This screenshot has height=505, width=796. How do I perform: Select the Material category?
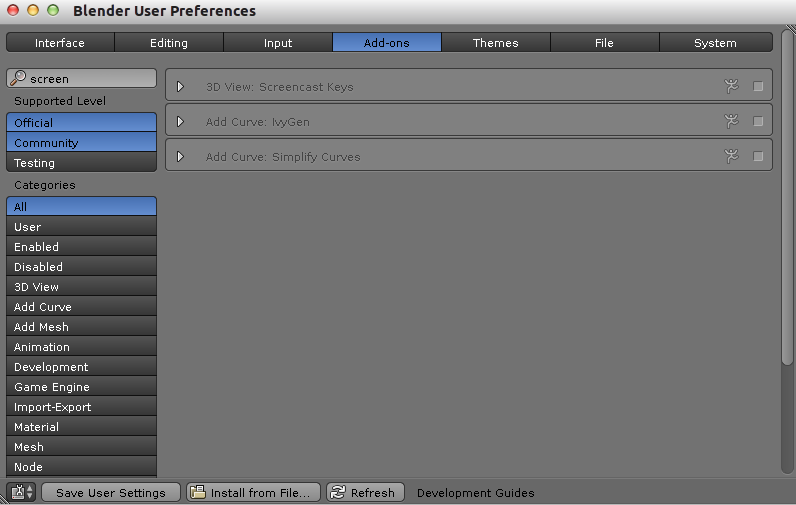point(81,427)
